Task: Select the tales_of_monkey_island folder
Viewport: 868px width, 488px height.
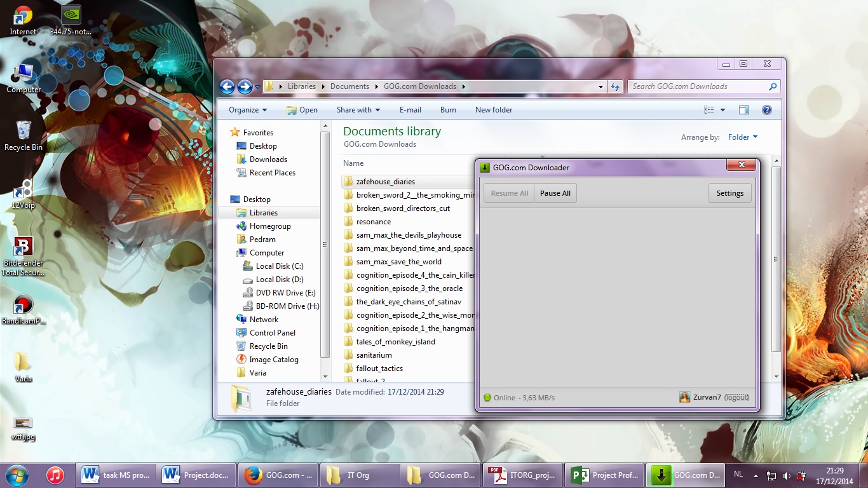Action: click(395, 342)
